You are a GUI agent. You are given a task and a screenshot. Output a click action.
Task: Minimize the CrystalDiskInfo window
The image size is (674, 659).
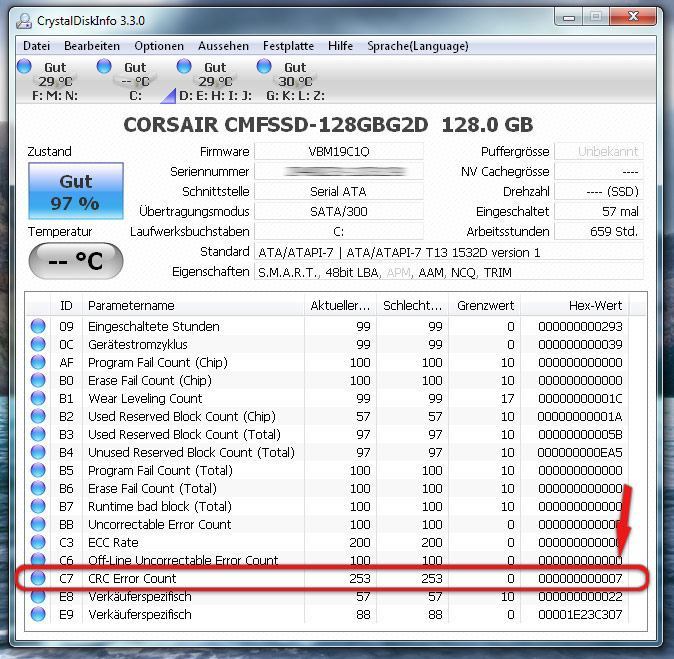[x=569, y=17]
